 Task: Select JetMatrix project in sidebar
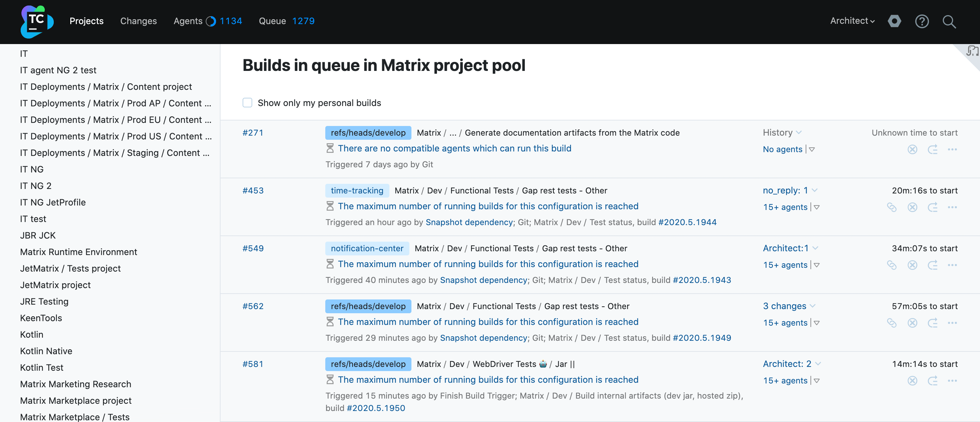point(55,285)
